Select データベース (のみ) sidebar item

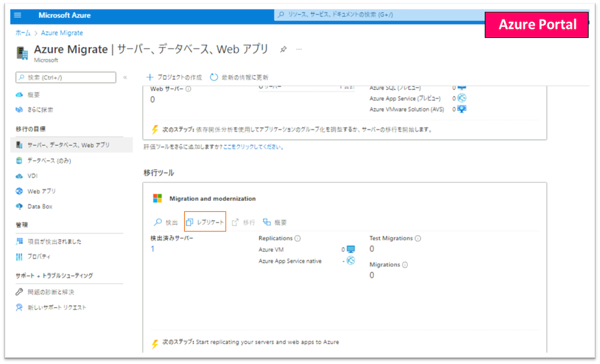click(x=49, y=161)
